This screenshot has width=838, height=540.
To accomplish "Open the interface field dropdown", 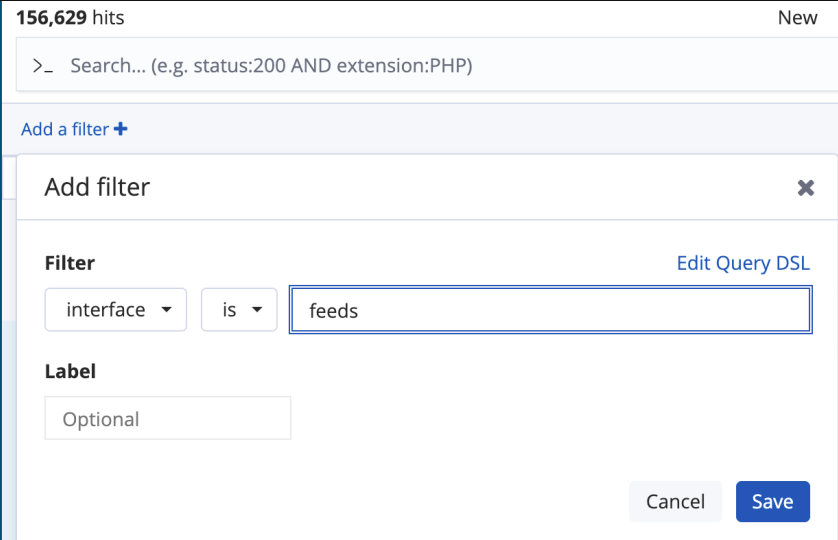I will [115, 310].
